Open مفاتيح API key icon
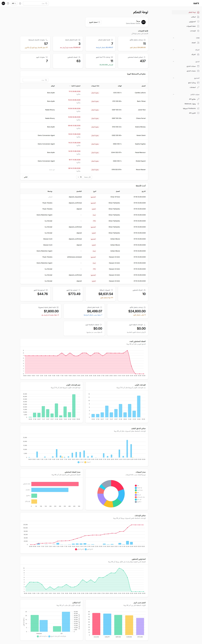202x644 pixels. tap(198, 99)
